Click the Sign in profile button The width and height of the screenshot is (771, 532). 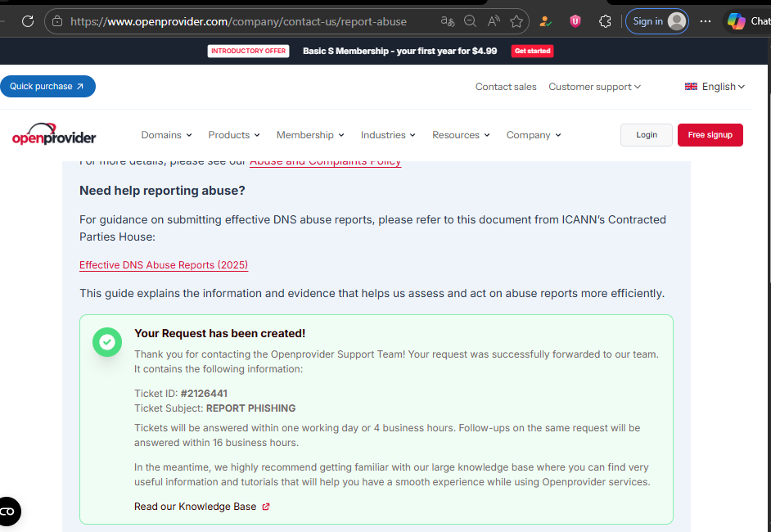click(x=657, y=21)
